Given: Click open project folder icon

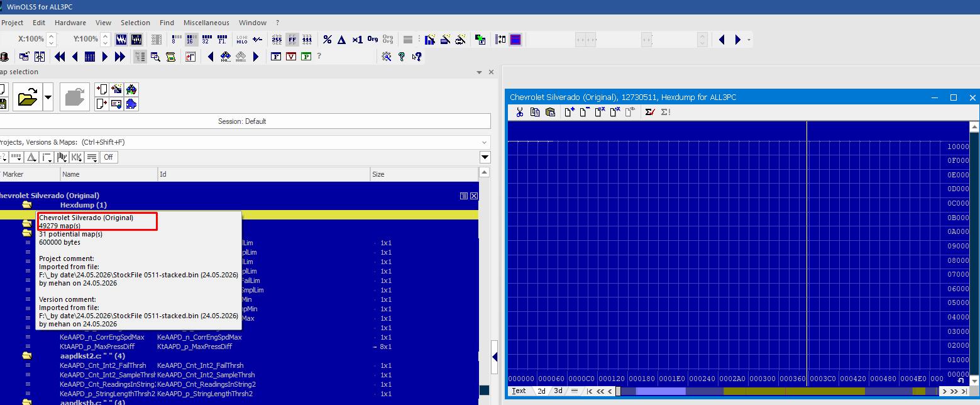Looking at the screenshot, I should 28,97.
